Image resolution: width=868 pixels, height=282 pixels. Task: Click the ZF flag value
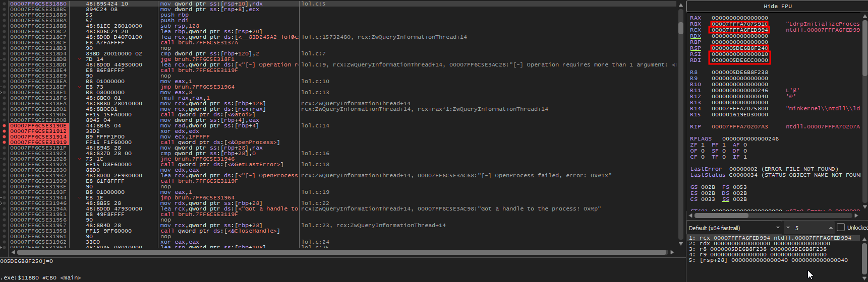click(x=703, y=145)
